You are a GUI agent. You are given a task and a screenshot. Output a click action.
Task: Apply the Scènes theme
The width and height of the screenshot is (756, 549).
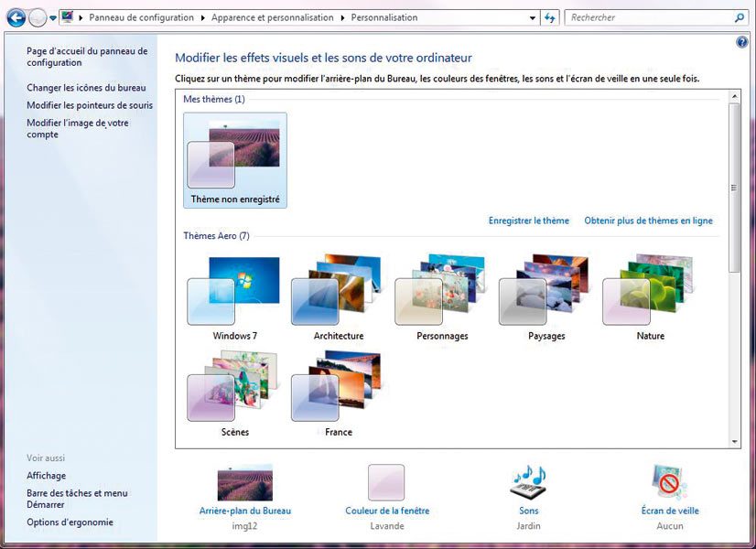coord(235,394)
